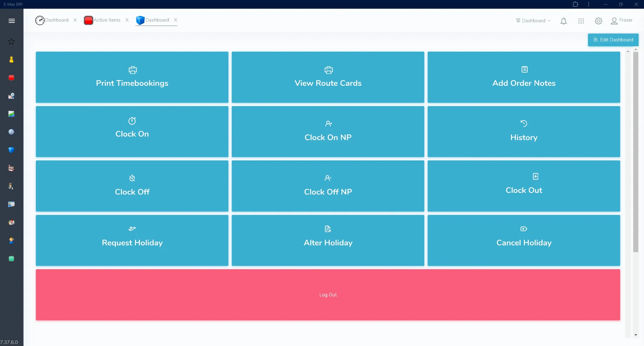Open the View Route Cards tile
Viewport: 644px width, 346px height.
point(328,77)
